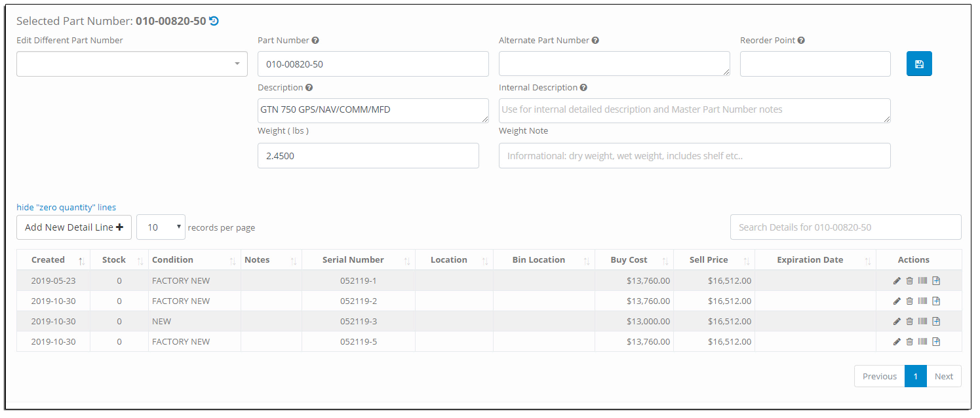This screenshot has height=418, width=980.
Task: Open the records per page dropdown
Action: [161, 227]
